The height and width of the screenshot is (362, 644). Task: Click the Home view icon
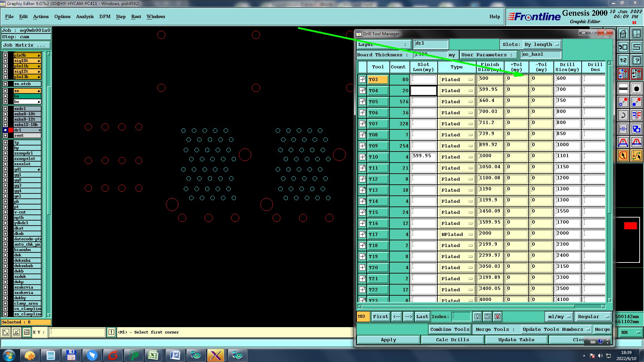(623, 34)
